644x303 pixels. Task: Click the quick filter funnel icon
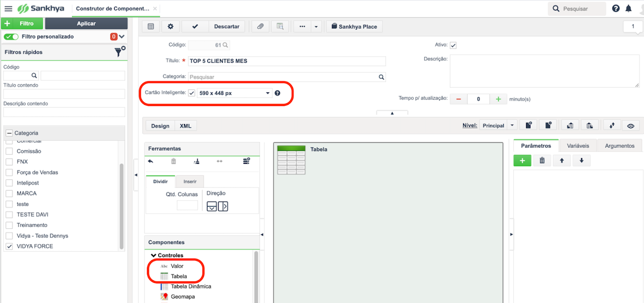click(119, 51)
